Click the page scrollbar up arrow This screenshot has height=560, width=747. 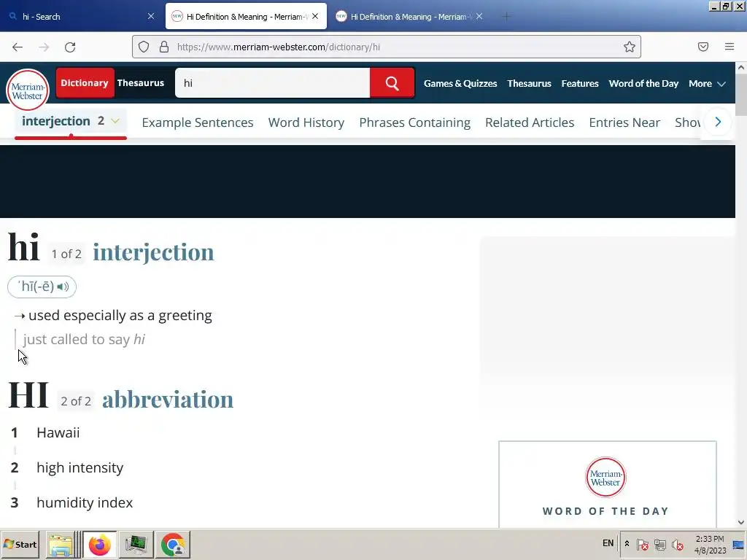coord(741,67)
